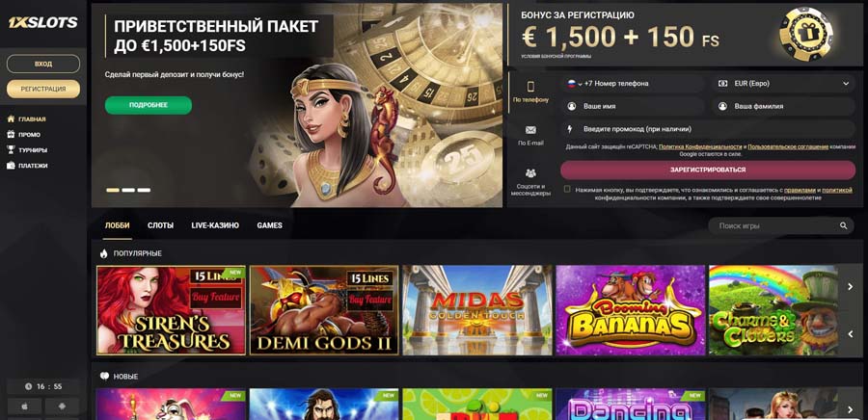Click the Android app download icon

tap(62, 407)
